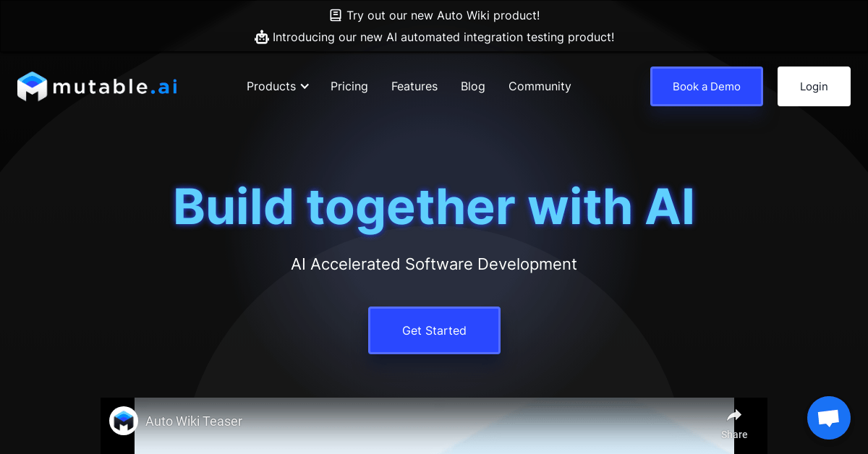Click the channel avatar on the Auto Wiki Teaser video
868x454 pixels.
tap(124, 421)
